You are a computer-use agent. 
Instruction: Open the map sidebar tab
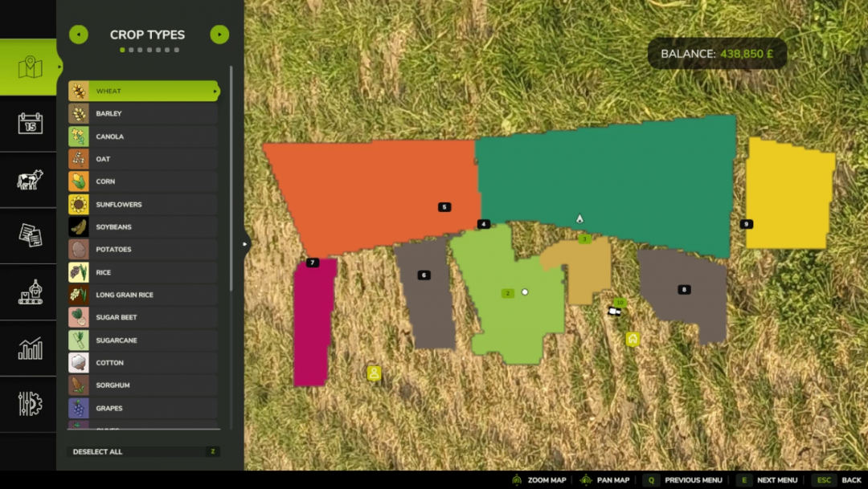point(28,67)
